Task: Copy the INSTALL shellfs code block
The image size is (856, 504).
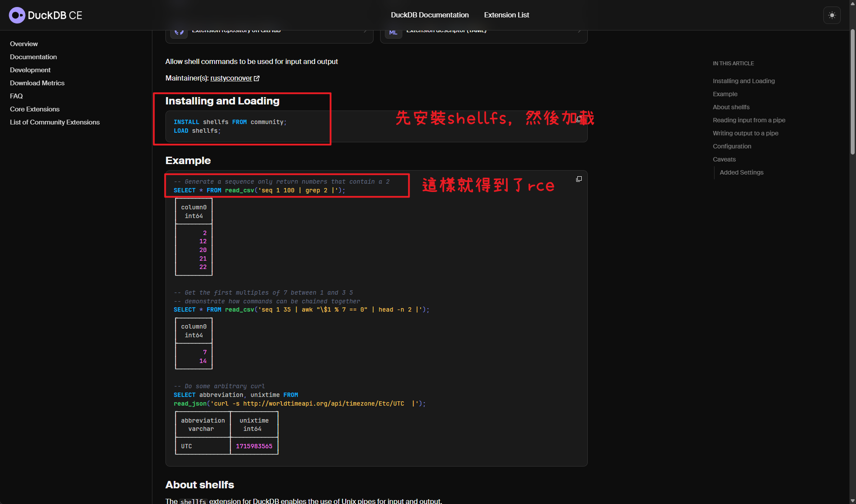Action: [x=580, y=119]
